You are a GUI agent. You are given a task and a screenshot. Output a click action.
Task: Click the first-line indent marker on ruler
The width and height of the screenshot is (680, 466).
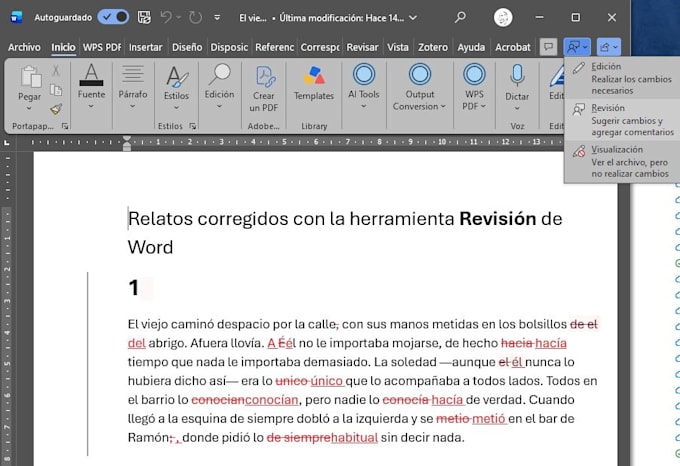(127, 139)
